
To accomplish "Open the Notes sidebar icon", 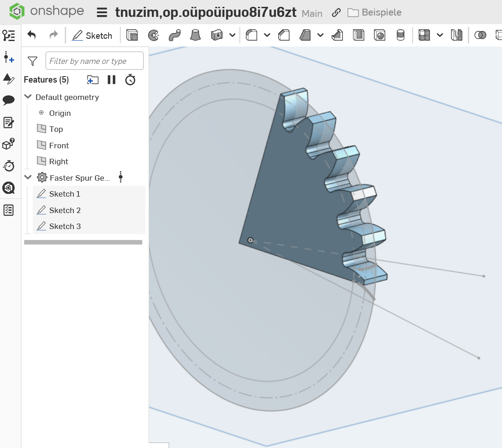I will 9,123.
